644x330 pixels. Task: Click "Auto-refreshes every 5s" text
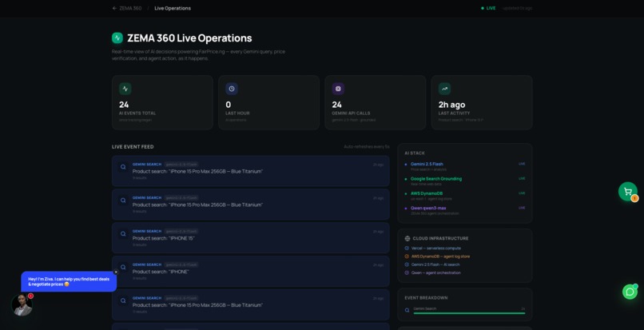point(367,147)
